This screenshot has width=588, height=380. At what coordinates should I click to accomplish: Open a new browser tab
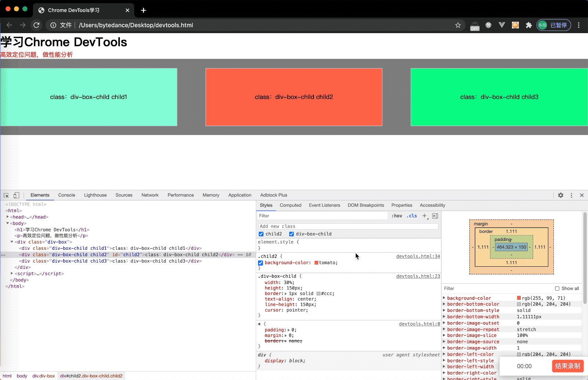click(143, 10)
